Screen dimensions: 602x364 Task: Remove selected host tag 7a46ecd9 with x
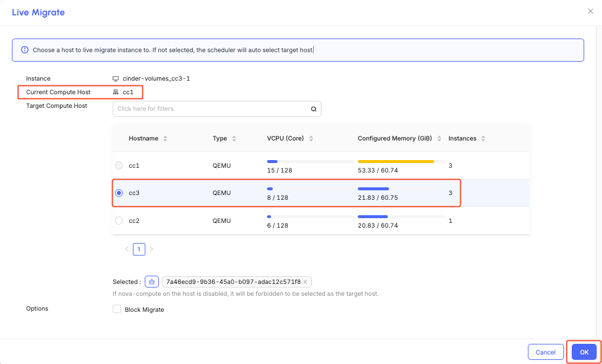click(305, 282)
